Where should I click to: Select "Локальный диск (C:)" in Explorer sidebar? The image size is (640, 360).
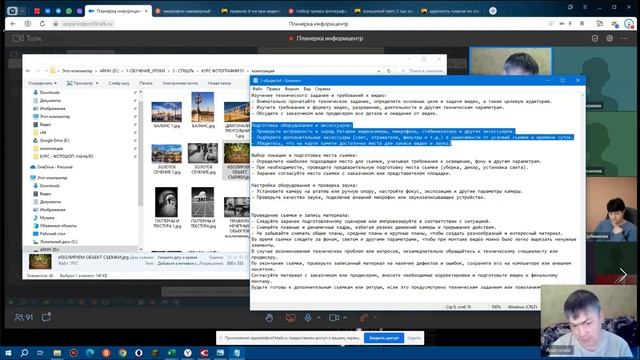tap(58, 242)
